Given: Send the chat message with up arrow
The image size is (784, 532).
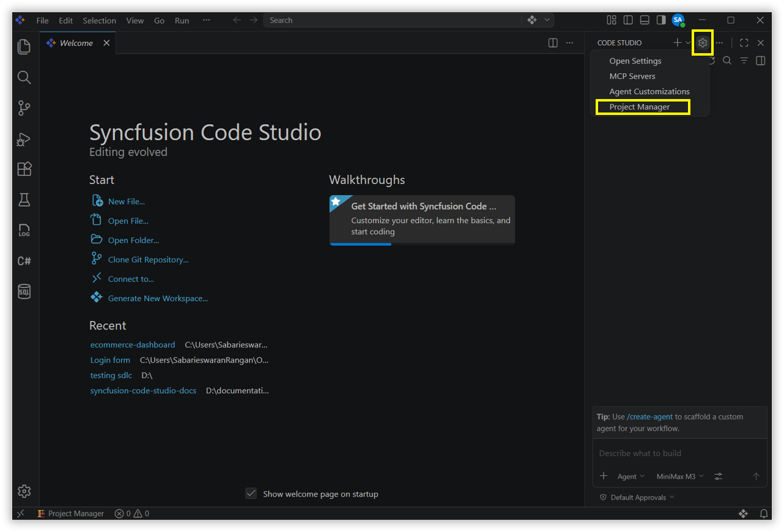Looking at the screenshot, I should click(x=756, y=476).
